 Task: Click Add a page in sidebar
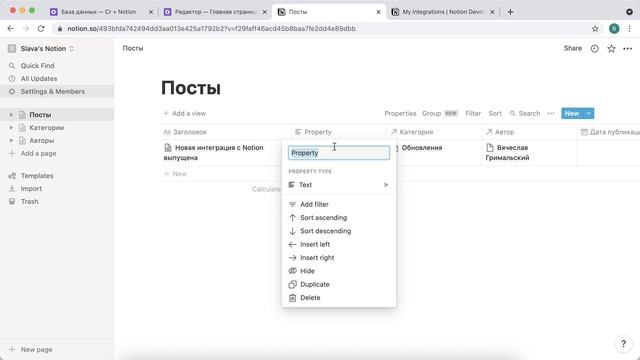pos(38,153)
